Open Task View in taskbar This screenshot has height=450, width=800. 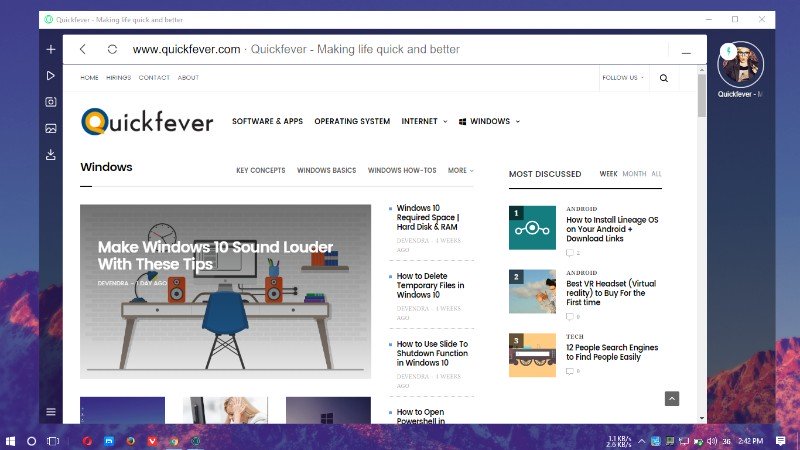tap(53, 441)
